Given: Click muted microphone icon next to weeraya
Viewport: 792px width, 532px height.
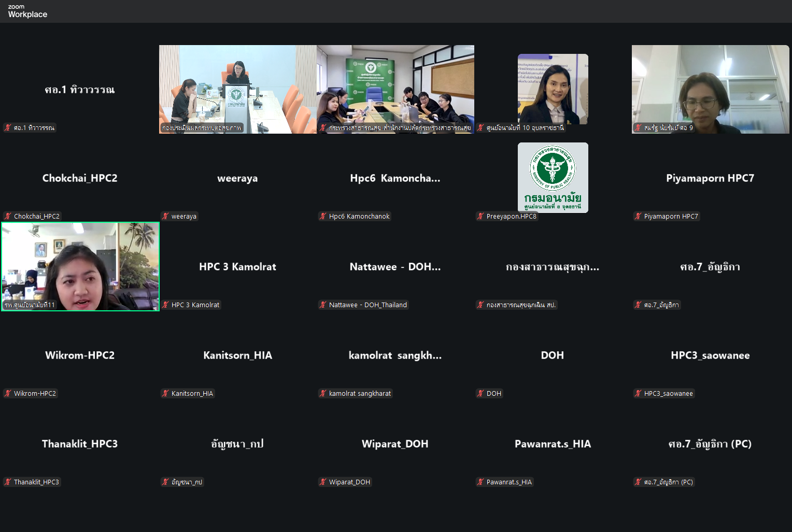Looking at the screenshot, I should [165, 216].
